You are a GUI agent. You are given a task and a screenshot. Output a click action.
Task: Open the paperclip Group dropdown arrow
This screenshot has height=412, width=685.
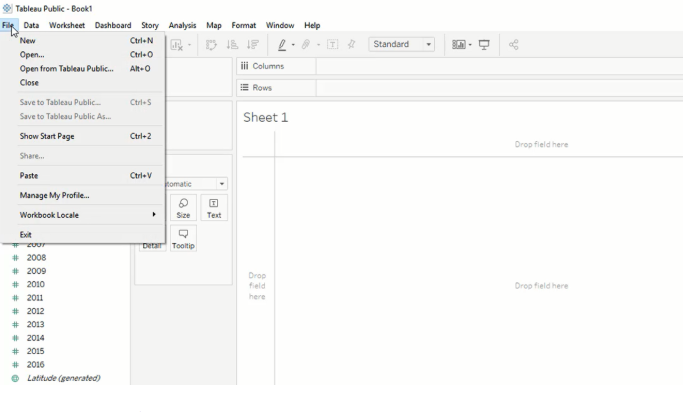coord(318,45)
